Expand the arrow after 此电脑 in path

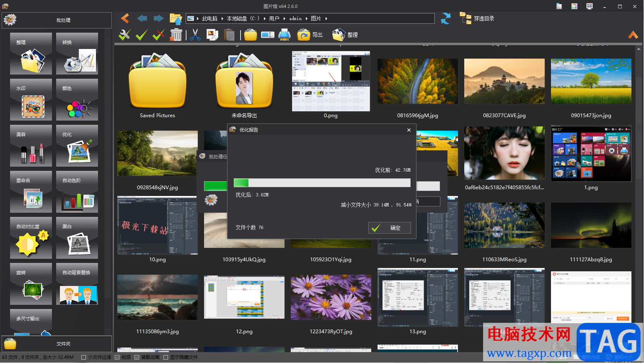(222, 18)
